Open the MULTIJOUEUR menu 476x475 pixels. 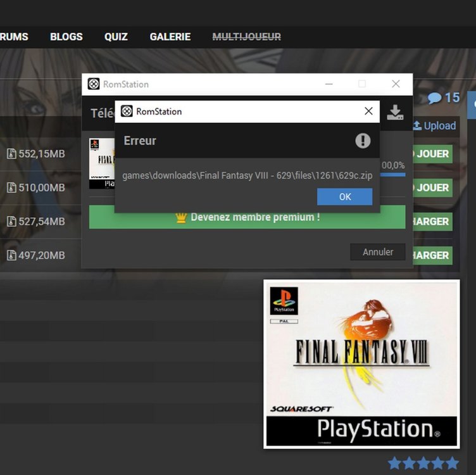click(246, 37)
